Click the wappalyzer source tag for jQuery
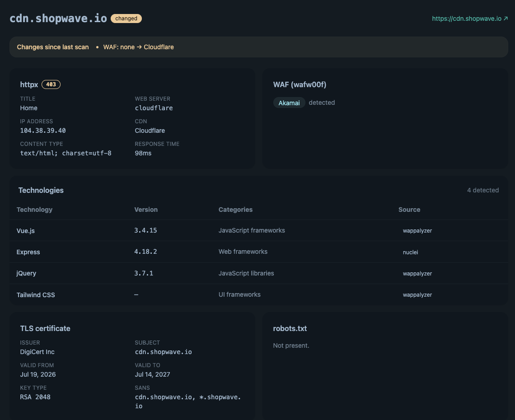Screen dimensions: 515x420 coord(417,274)
